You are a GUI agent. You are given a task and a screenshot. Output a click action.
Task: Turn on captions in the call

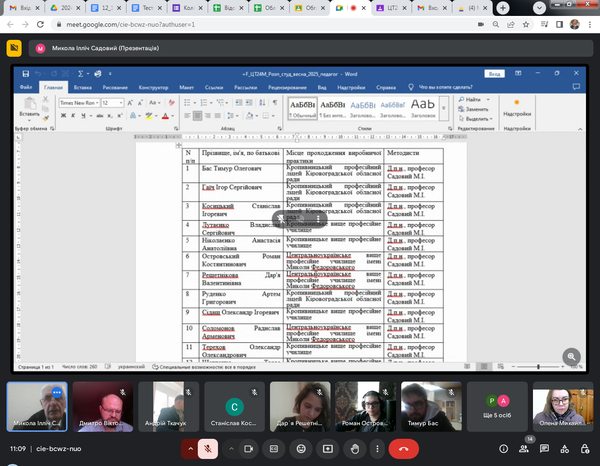(x=276, y=449)
